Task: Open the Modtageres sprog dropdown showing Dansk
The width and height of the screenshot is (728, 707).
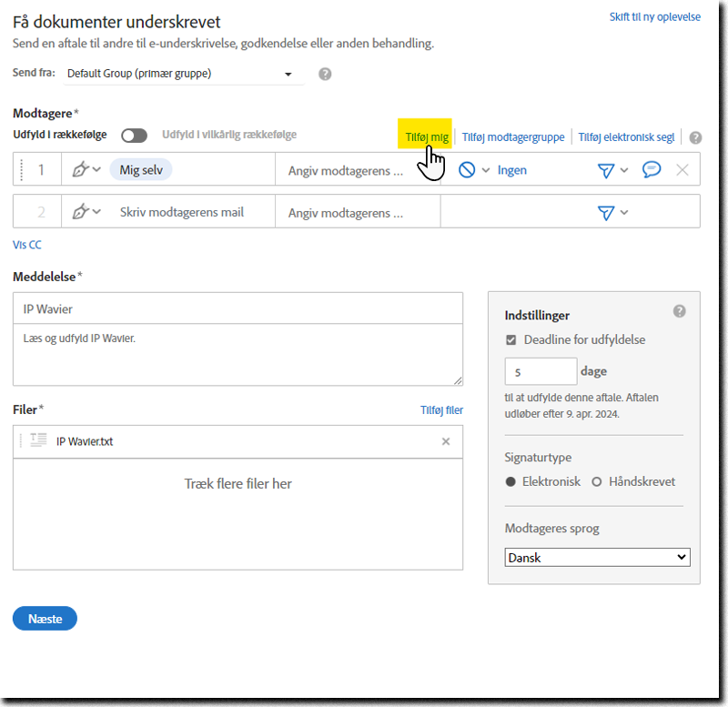Action: pos(597,557)
